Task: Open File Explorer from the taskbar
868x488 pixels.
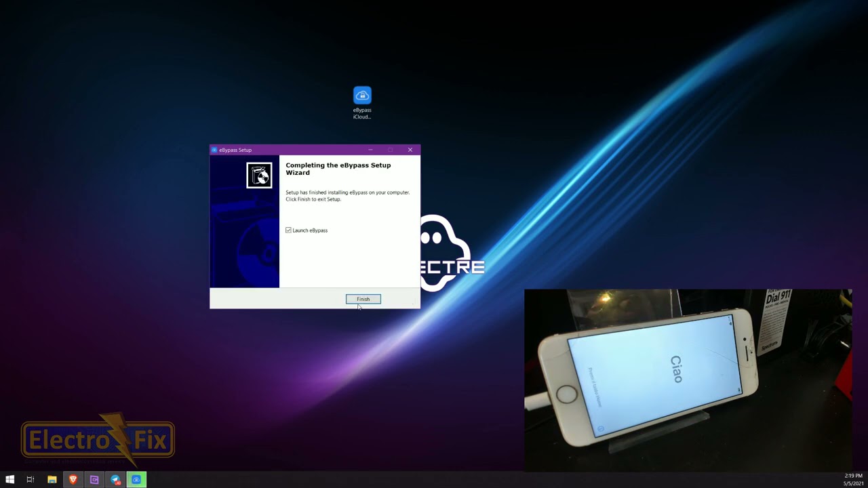Action: (x=52, y=480)
